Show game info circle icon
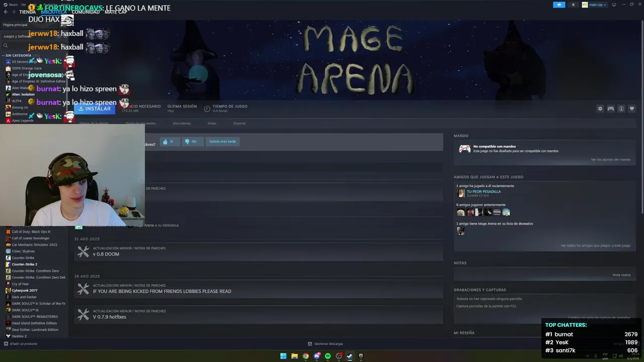Screen dimensions: 644x362 pyautogui.click(x=621, y=109)
